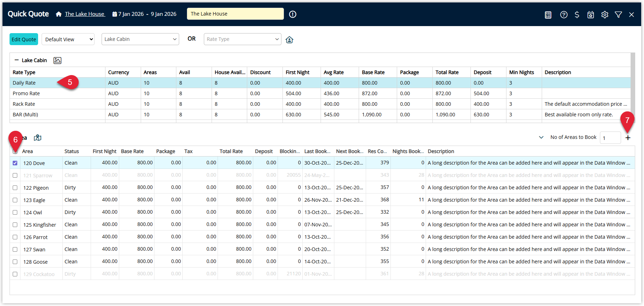Click the Deposit header in area grid

point(264,151)
